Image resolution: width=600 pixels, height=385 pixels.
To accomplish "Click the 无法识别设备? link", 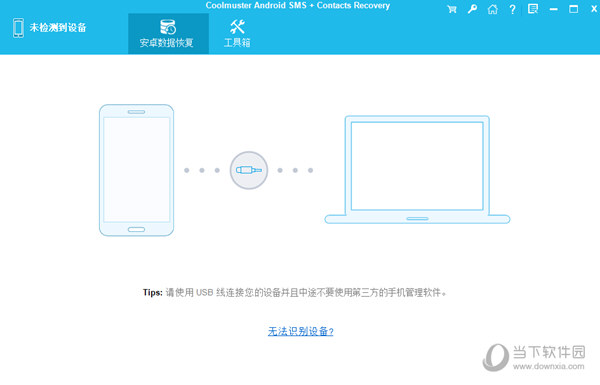I will point(300,331).
